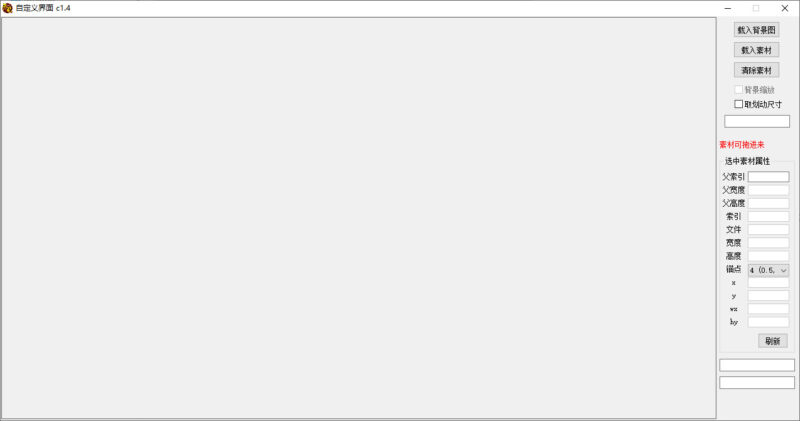The width and height of the screenshot is (800, 421).
Task: Click the 刷新 refresh button
Action: pyautogui.click(x=772, y=341)
